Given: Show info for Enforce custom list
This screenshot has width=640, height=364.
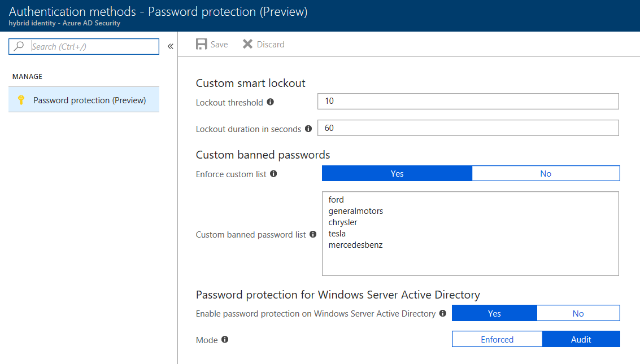Looking at the screenshot, I should point(273,174).
